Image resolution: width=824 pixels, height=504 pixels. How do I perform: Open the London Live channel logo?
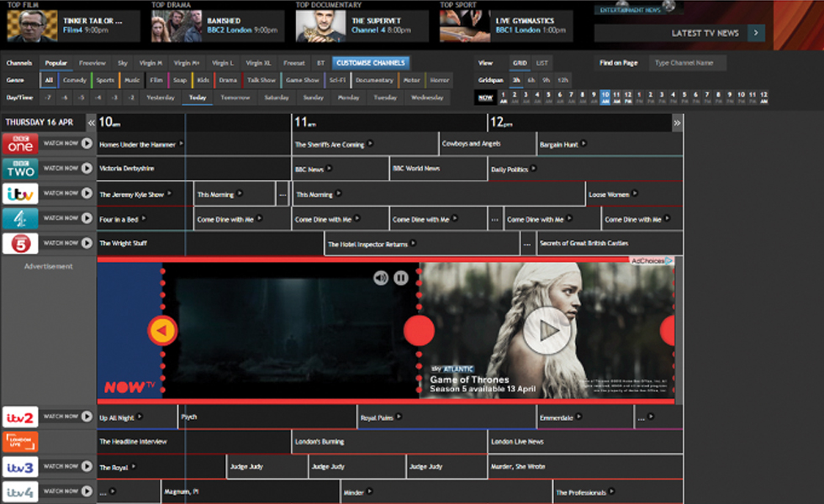[20, 442]
